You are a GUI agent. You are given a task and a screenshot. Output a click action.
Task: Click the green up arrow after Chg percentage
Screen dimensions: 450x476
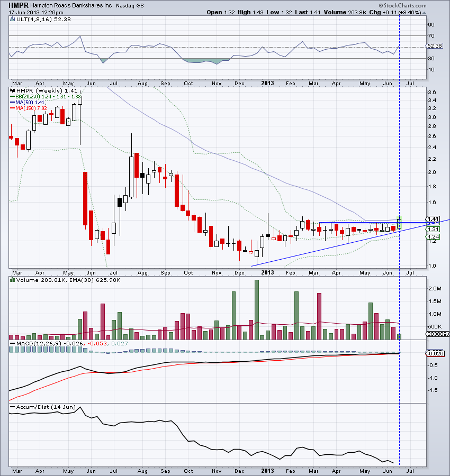424,13
